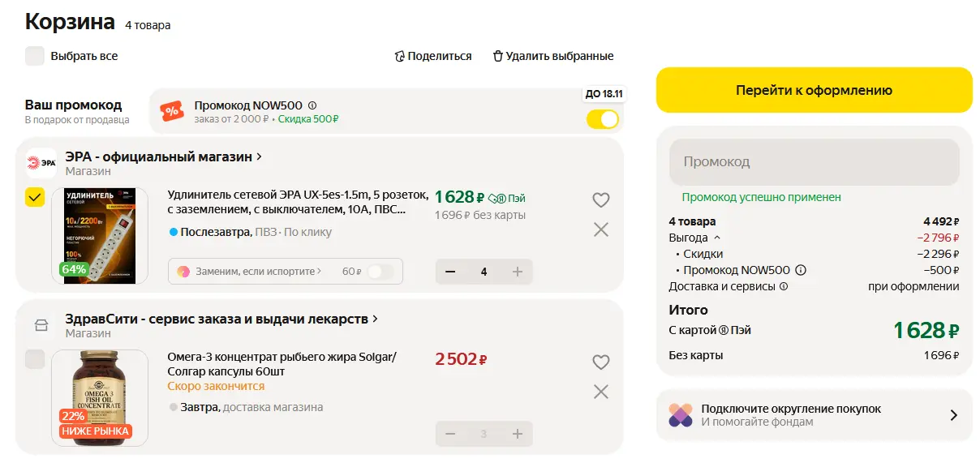Remove Omega-3 Solgar item with X icon

(600, 392)
